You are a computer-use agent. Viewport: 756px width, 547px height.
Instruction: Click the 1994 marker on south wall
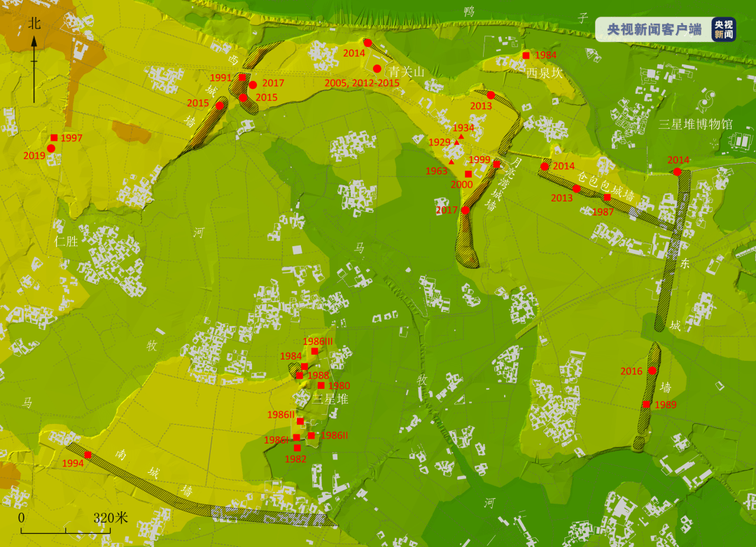click(87, 455)
